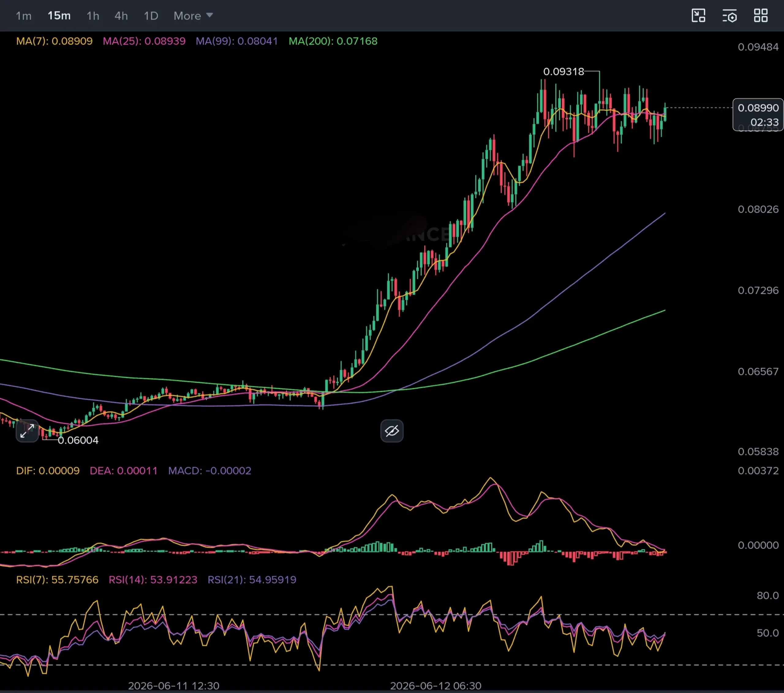
Task: Expand the More timeframes dropdown
Action: [x=193, y=16]
